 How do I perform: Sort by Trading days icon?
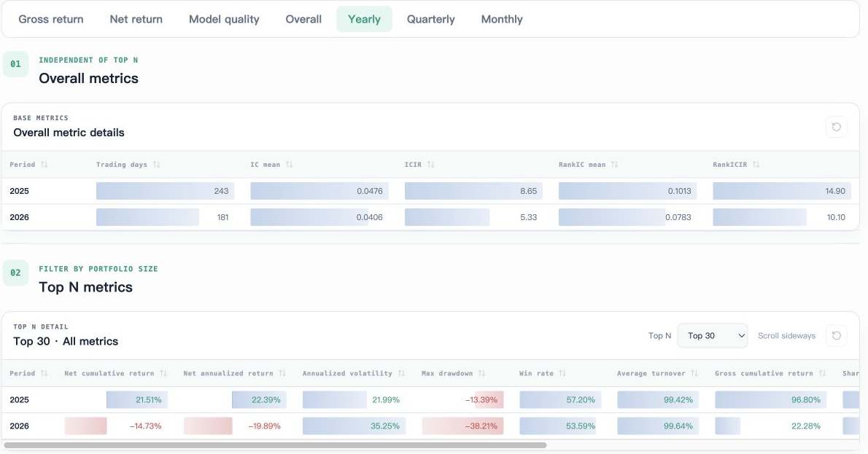coord(157,165)
